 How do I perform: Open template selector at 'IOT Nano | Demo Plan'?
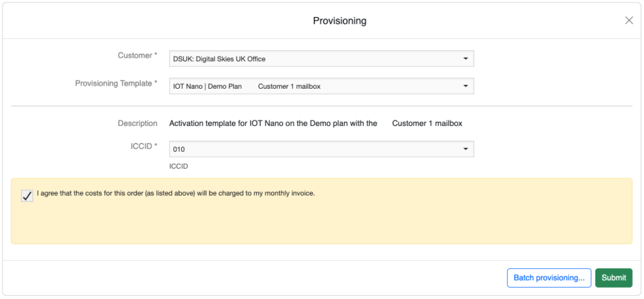coord(208,86)
